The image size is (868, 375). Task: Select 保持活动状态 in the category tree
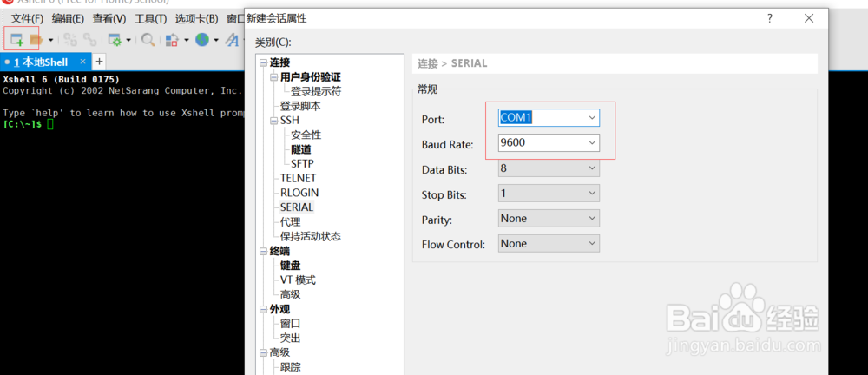310,236
